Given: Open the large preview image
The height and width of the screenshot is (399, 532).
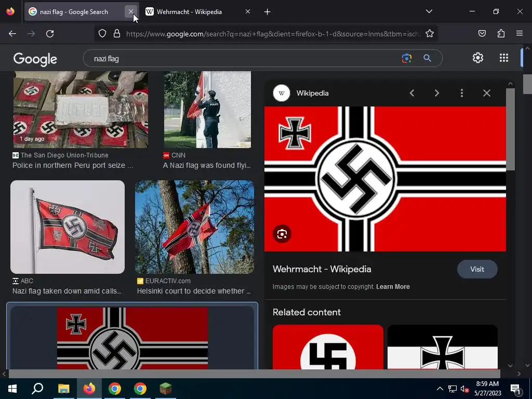Looking at the screenshot, I should click(385, 179).
